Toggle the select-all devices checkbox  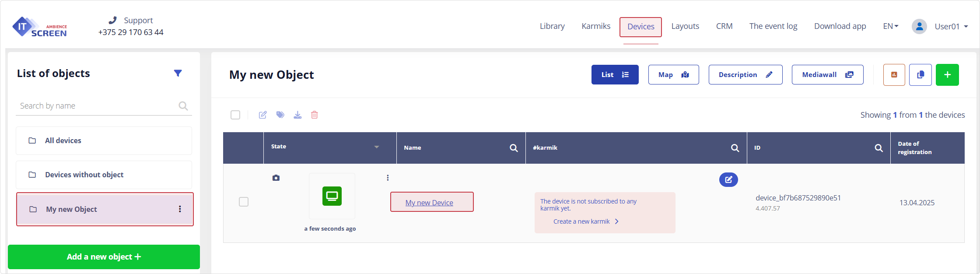point(235,115)
